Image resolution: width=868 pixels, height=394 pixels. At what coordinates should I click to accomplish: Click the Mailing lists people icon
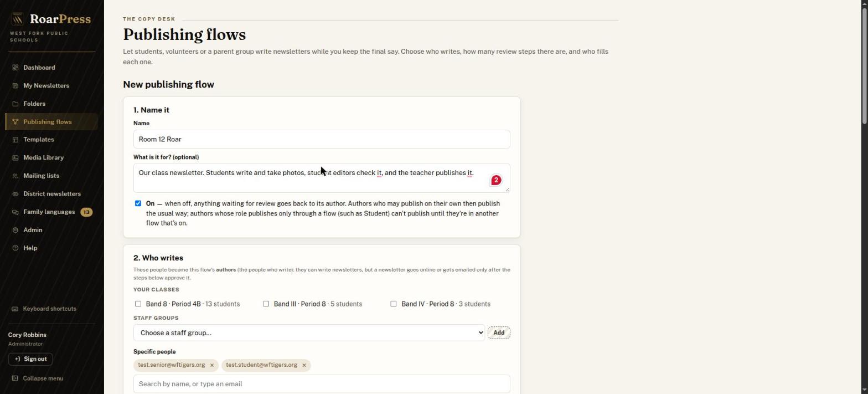[x=15, y=176]
